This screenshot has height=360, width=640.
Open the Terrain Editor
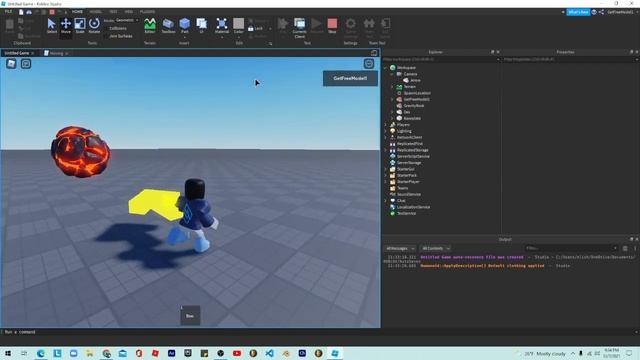point(150,26)
